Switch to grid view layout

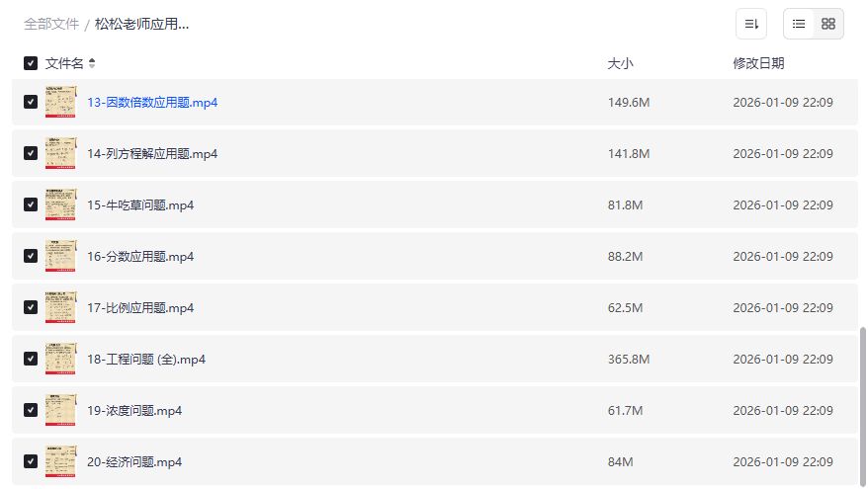tap(828, 24)
